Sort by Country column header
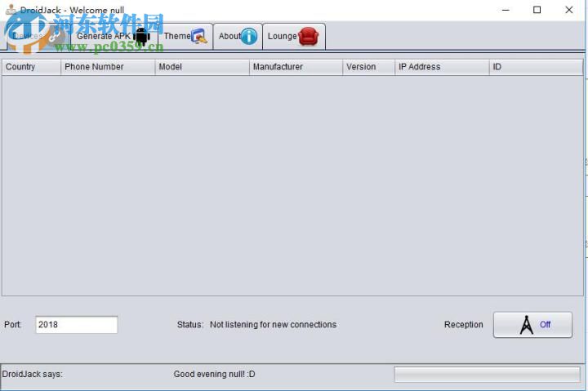This screenshot has height=391, width=588. click(x=32, y=67)
